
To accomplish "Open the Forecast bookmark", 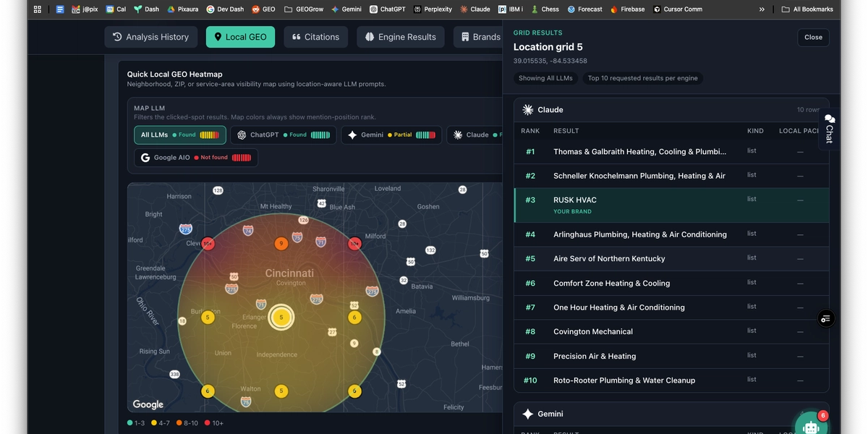I will pos(585,9).
